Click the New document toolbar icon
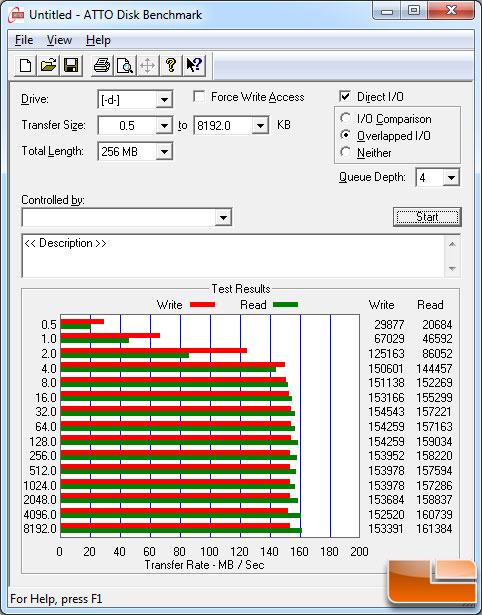The width and height of the screenshot is (482, 615). (x=25, y=65)
